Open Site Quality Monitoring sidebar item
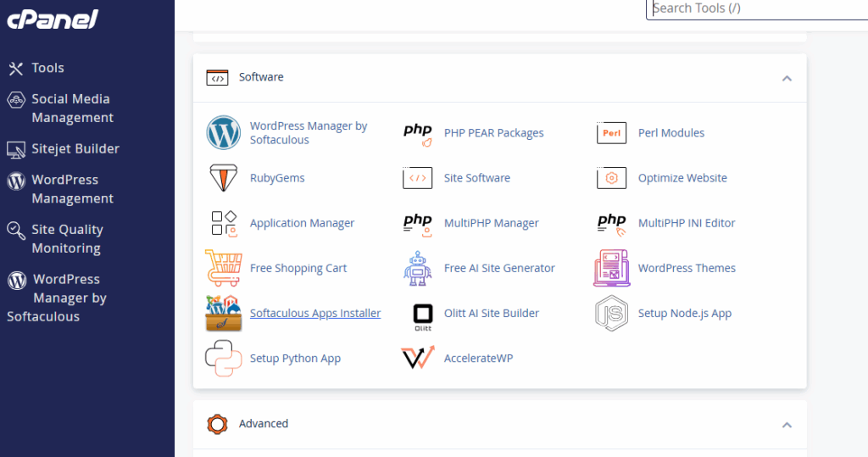Viewport: 868px width, 457px height. (x=68, y=239)
